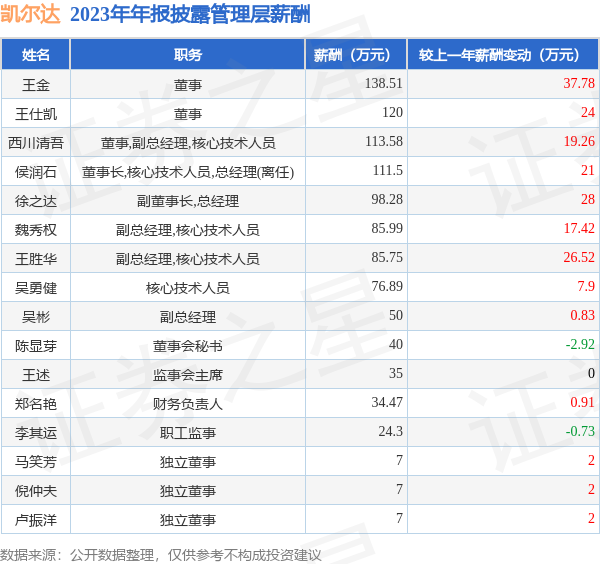Screen dimensions: 600x564
Task: Click the name cell 王胜华
Action: coord(36,259)
